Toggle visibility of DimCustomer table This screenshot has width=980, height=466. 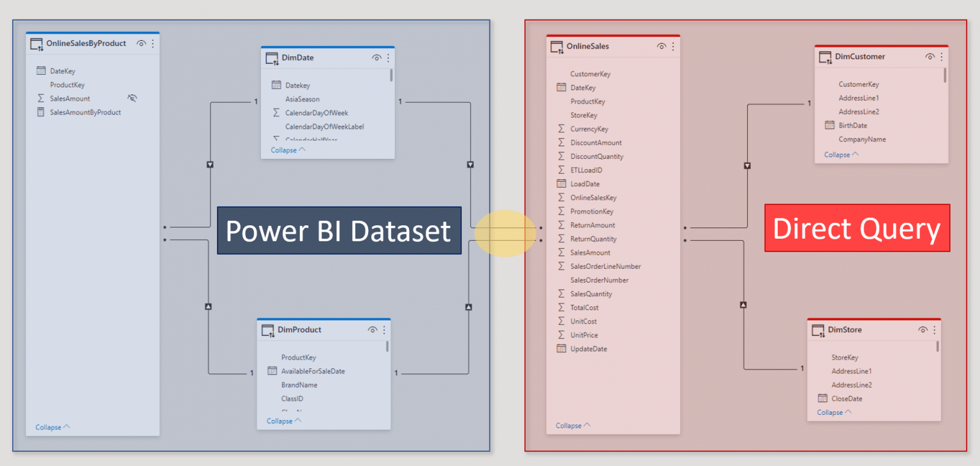click(930, 56)
